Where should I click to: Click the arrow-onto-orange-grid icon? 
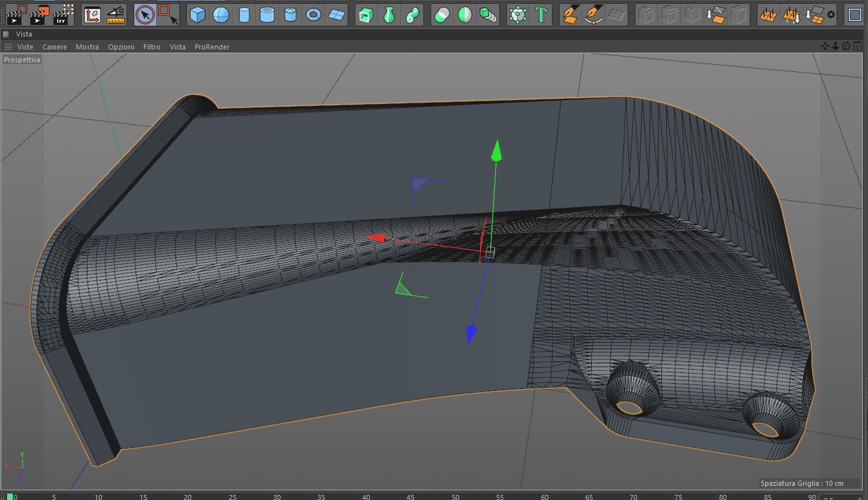tap(815, 15)
